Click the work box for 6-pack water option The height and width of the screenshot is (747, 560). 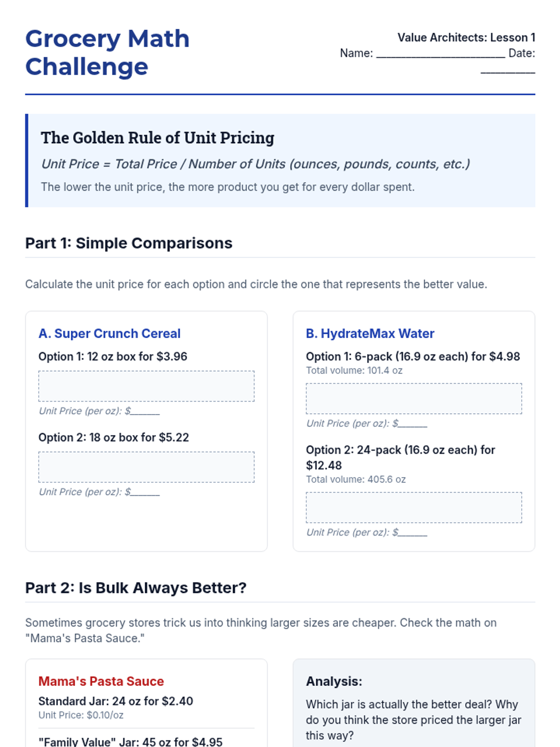tap(413, 399)
